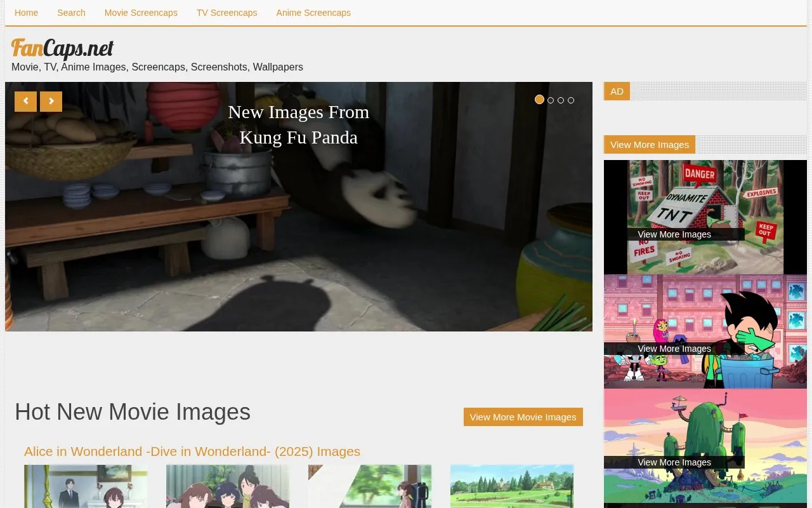Open first Alice in Wonderland thumbnail with suited man

point(86,486)
